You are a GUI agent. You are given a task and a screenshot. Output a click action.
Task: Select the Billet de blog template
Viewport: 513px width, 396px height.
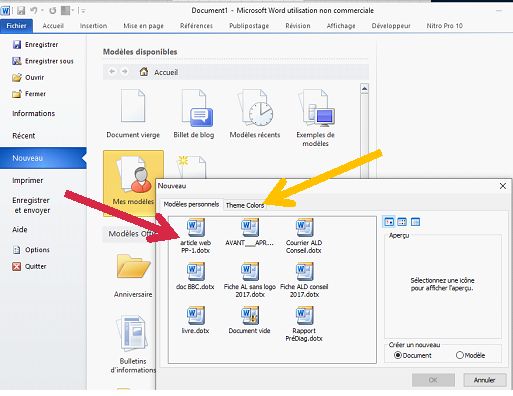[x=194, y=113]
